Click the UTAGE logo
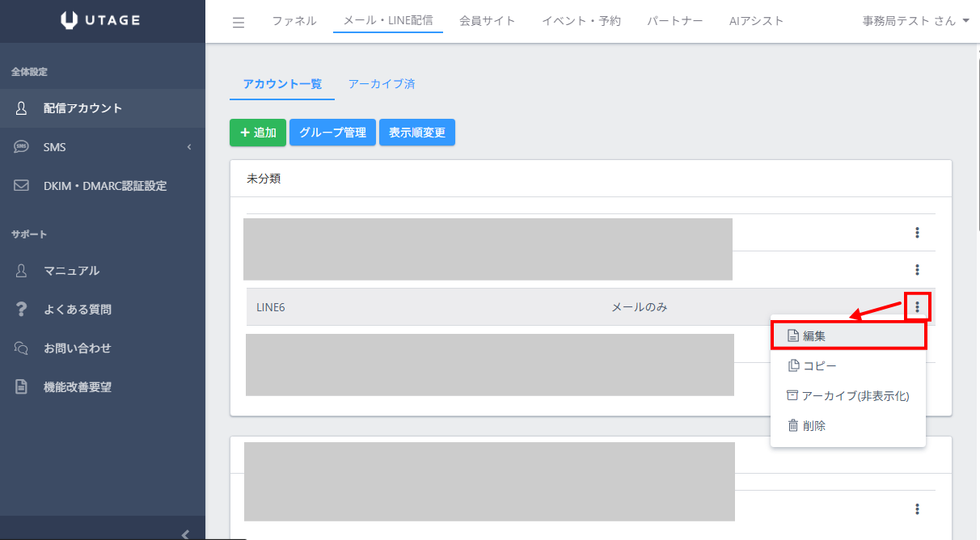Viewport: 980px width, 540px height. pyautogui.click(x=102, y=21)
